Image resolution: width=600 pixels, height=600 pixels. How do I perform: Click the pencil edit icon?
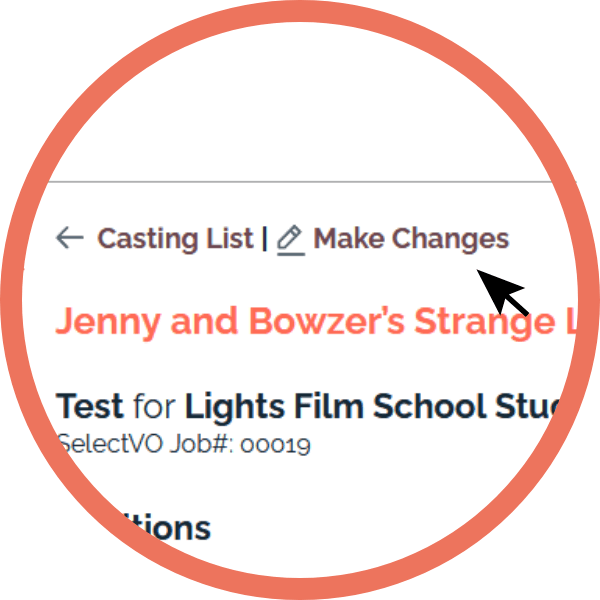(x=290, y=240)
